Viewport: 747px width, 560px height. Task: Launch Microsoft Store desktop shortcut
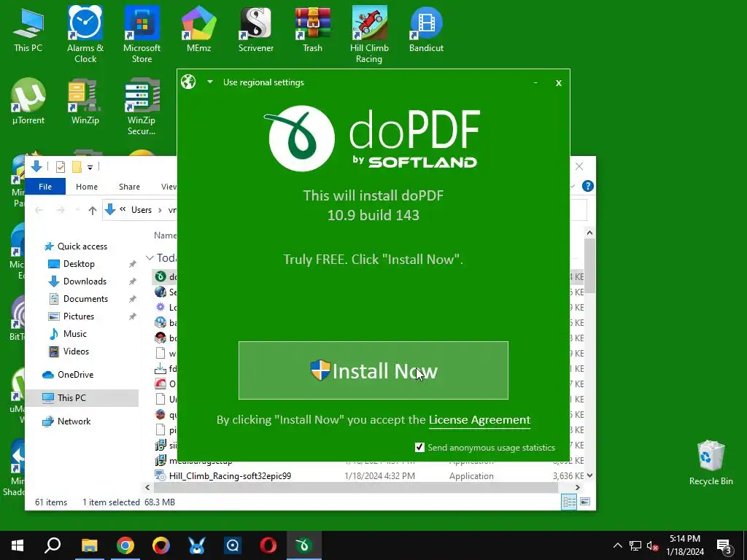click(x=142, y=34)
